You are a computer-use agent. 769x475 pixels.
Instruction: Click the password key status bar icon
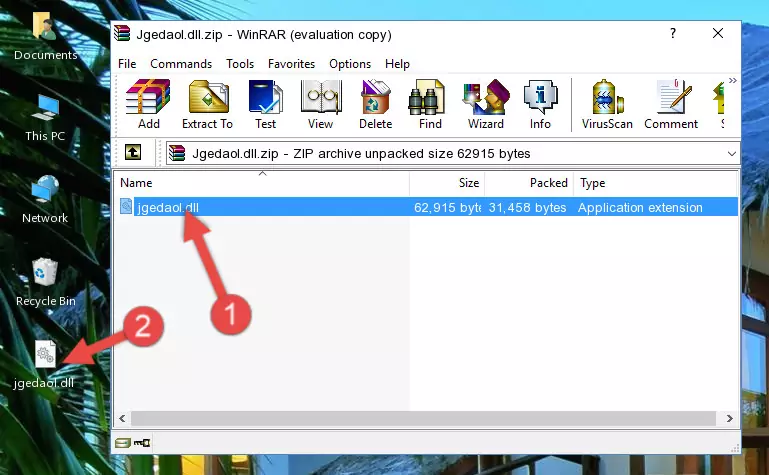click(142, 443)
